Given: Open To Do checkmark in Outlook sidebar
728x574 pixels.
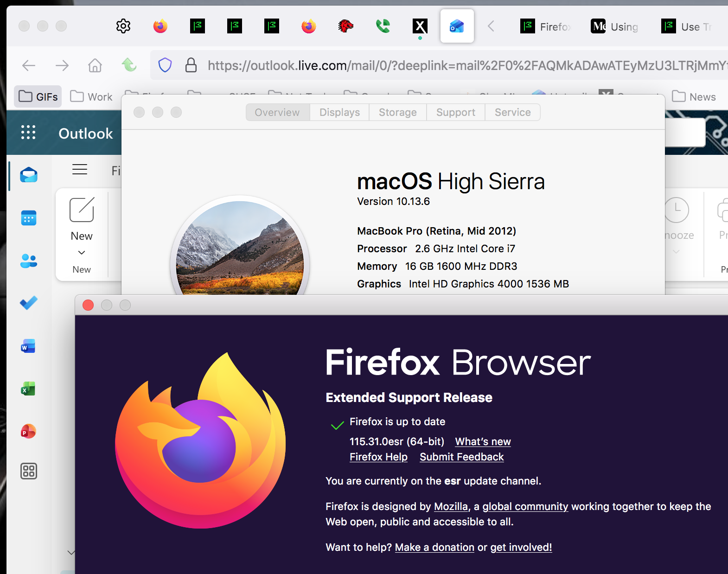Looking at the screenshot, I should (x=29, y=303).
